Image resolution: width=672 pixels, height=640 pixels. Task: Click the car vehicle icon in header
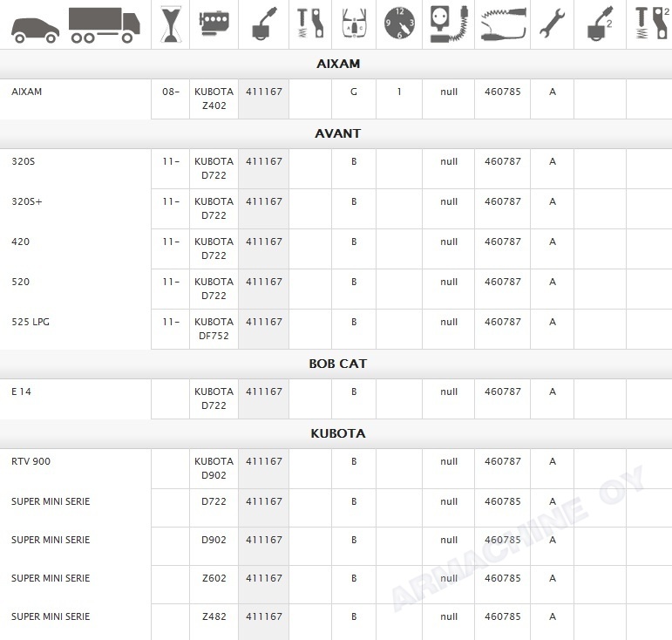(35, 31)
